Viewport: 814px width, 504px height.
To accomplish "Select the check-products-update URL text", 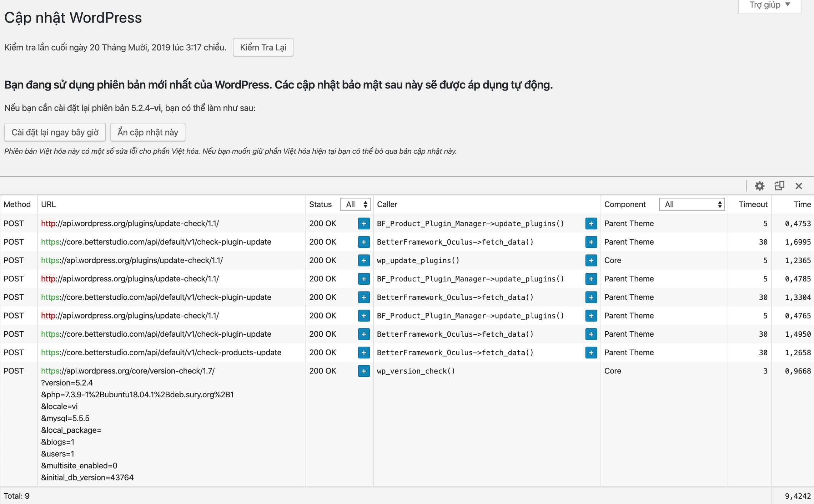I will 161,352.
